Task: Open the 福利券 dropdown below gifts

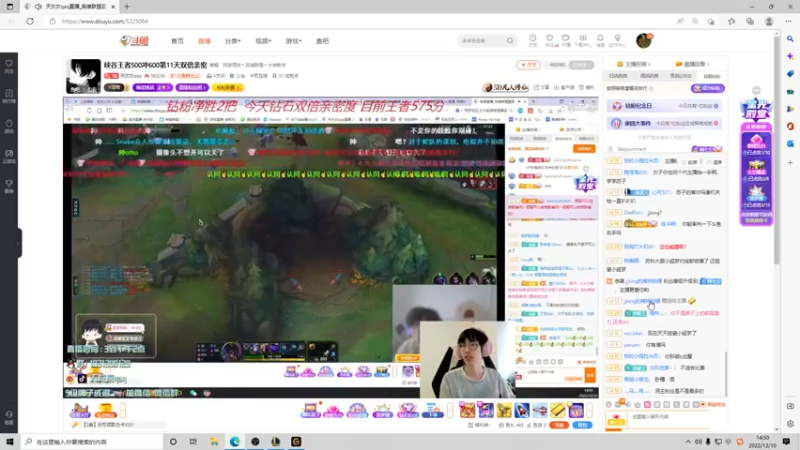Action: 480,425
